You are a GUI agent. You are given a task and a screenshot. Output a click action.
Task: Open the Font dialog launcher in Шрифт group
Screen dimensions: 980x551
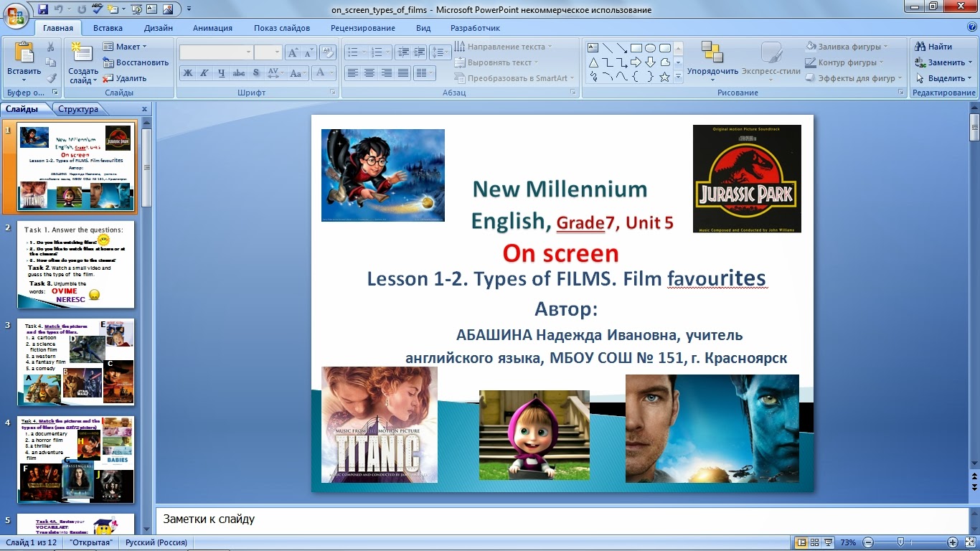point(333,93)
